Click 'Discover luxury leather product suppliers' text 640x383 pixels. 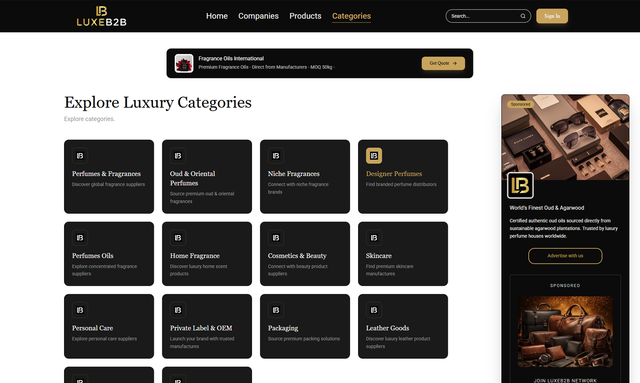tap(398, 343)
